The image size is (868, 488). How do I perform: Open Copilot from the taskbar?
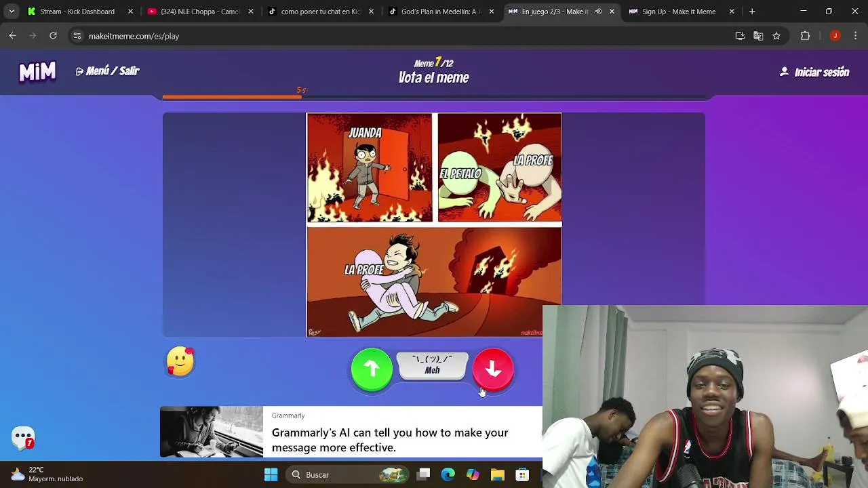click(x=473, y=474)
